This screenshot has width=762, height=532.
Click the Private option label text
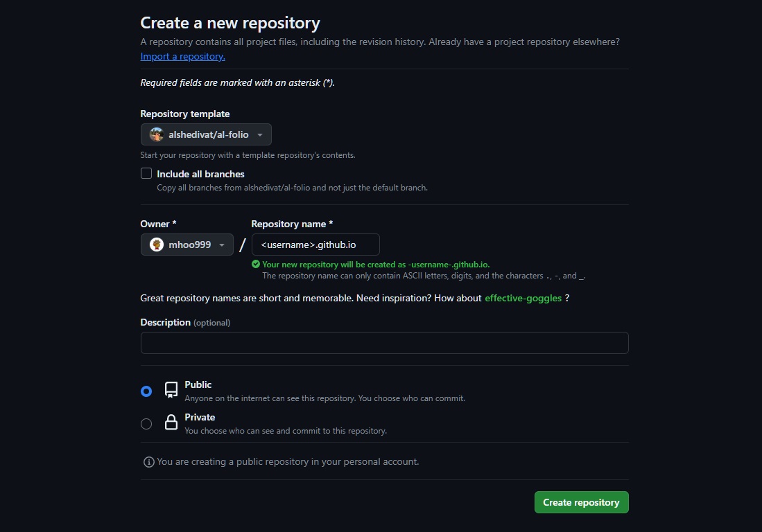pos(200,417)
